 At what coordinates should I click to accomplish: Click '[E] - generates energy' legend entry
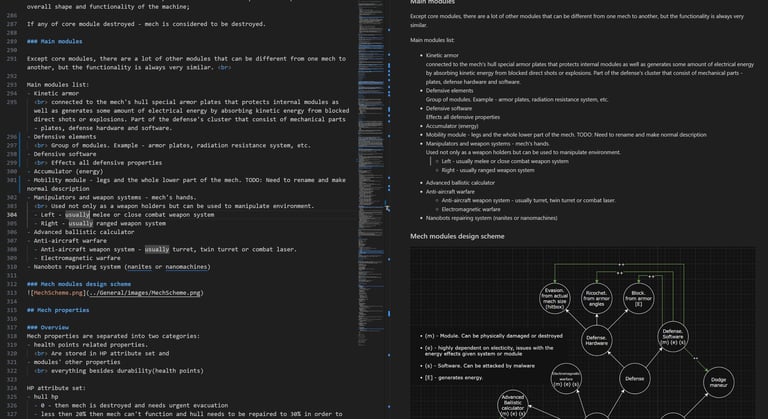(454, 377)
